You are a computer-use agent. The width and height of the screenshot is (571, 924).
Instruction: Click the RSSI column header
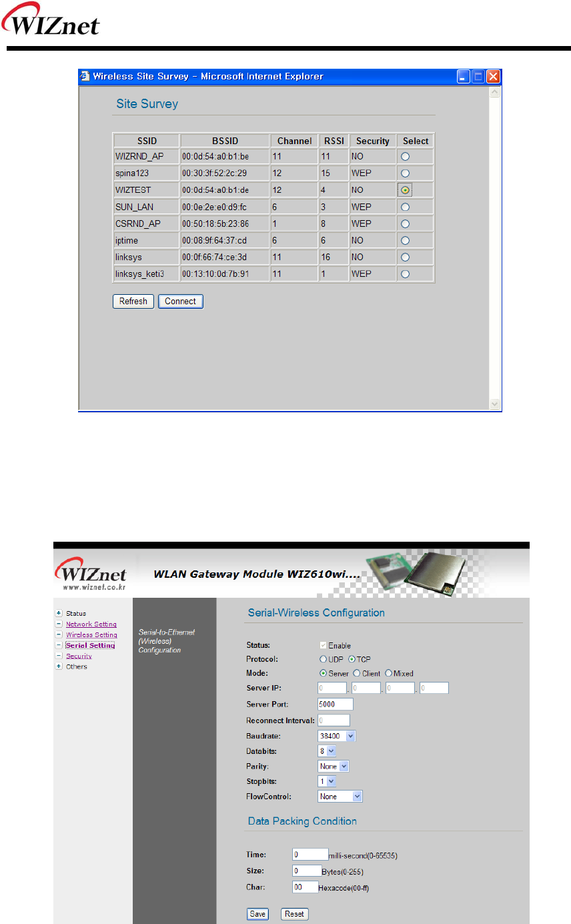point(334,141)
